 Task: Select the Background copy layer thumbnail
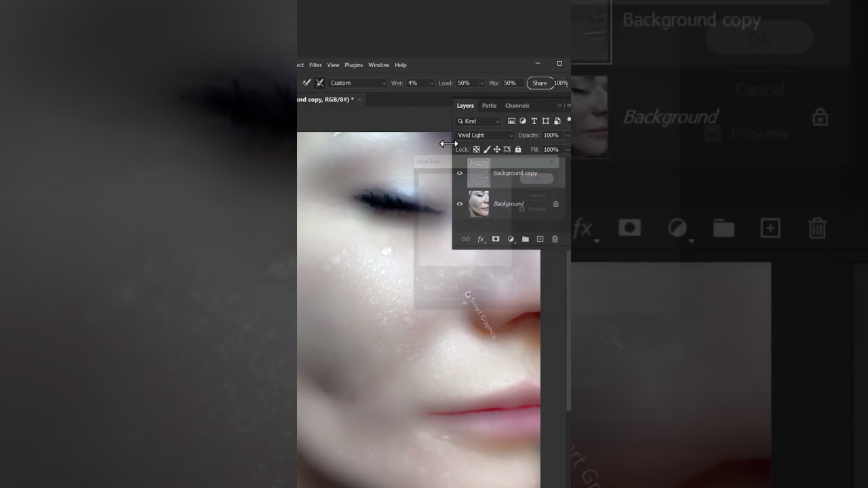pos(479,174)
